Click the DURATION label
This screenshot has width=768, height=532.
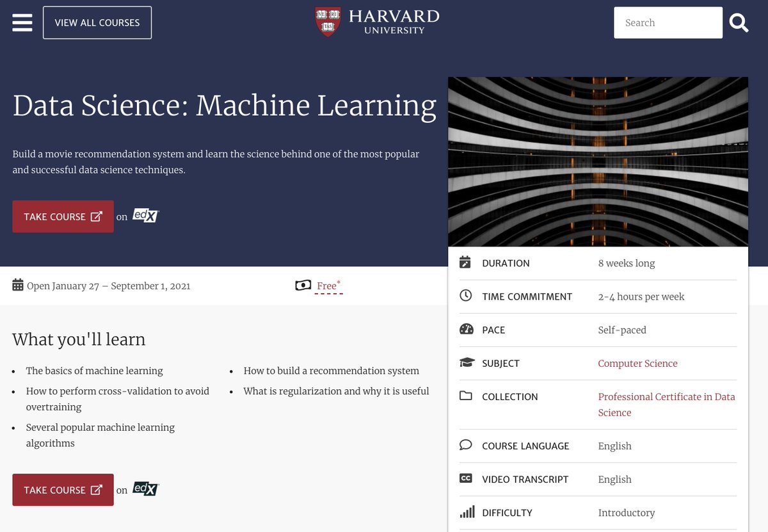coord(506,263)
